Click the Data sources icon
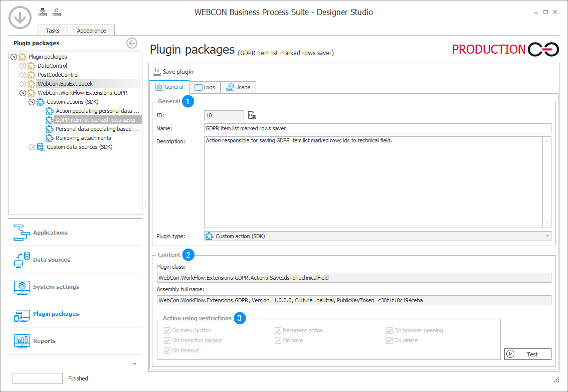 click(x=22, y=260)
